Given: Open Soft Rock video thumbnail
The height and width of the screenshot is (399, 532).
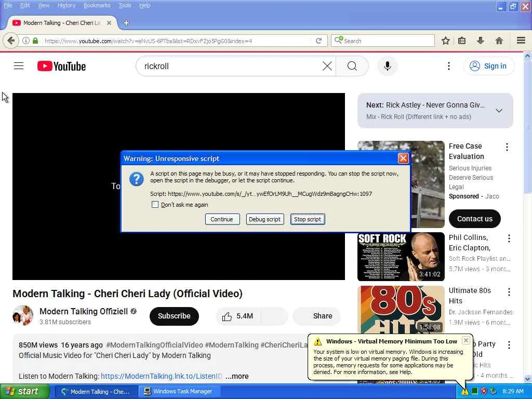Looking at the screenshot, I should [x=401, y=257].
